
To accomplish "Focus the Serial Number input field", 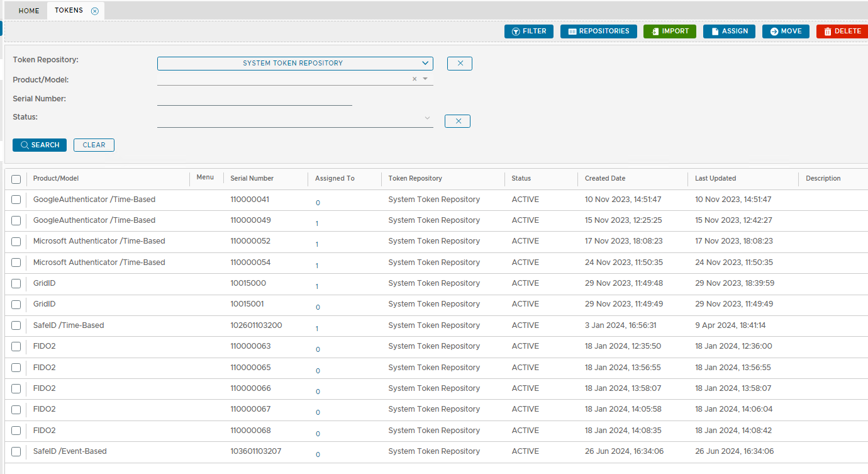I will point(254,99).
